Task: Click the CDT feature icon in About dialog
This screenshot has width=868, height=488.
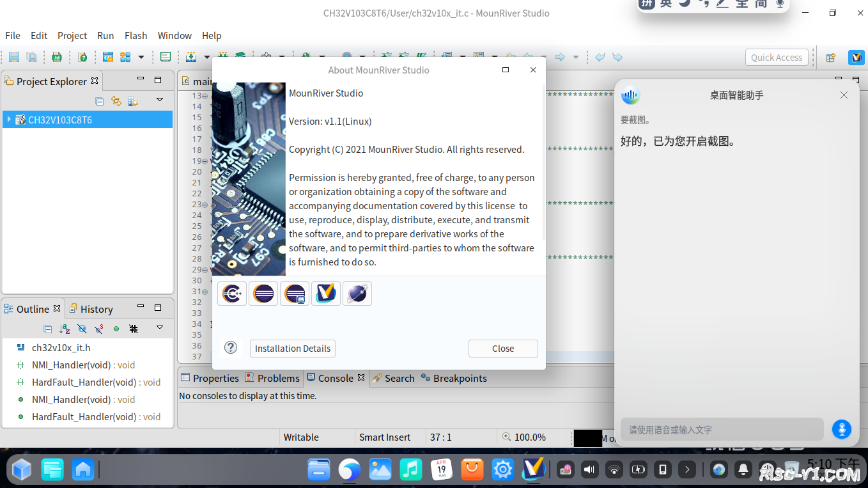Action: 232,294
